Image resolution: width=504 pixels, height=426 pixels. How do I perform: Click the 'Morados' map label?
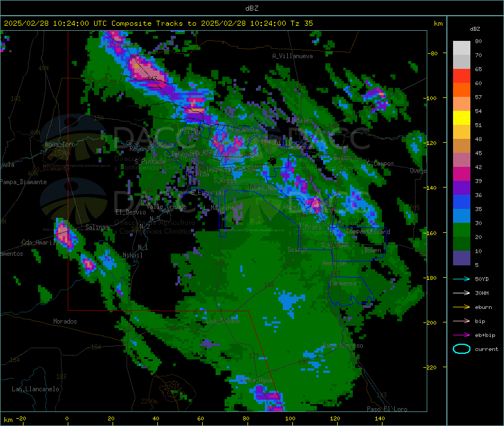[x=65, y=321]
